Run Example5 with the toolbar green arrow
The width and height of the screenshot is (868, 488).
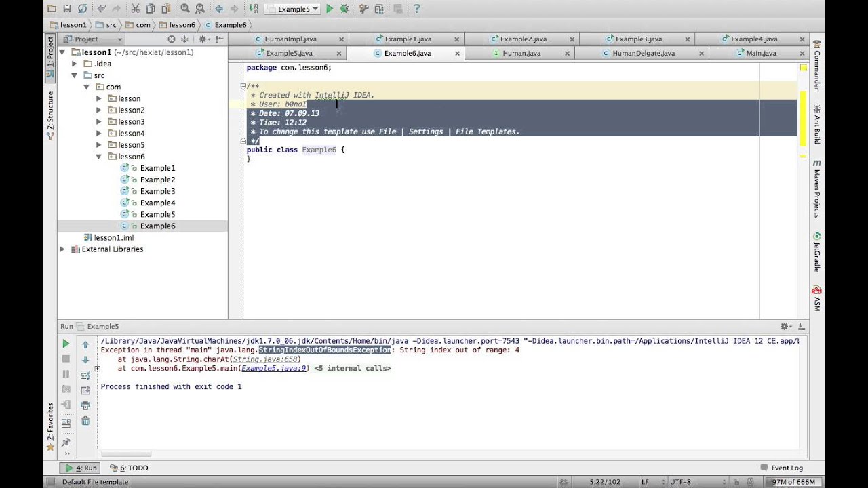[330, 9]
